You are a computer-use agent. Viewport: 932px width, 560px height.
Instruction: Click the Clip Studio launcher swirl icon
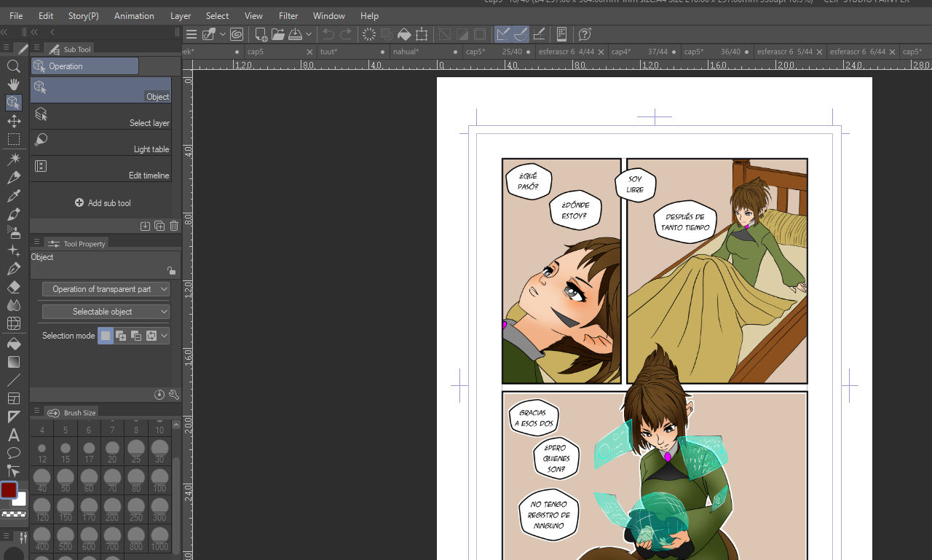(237, 34)
